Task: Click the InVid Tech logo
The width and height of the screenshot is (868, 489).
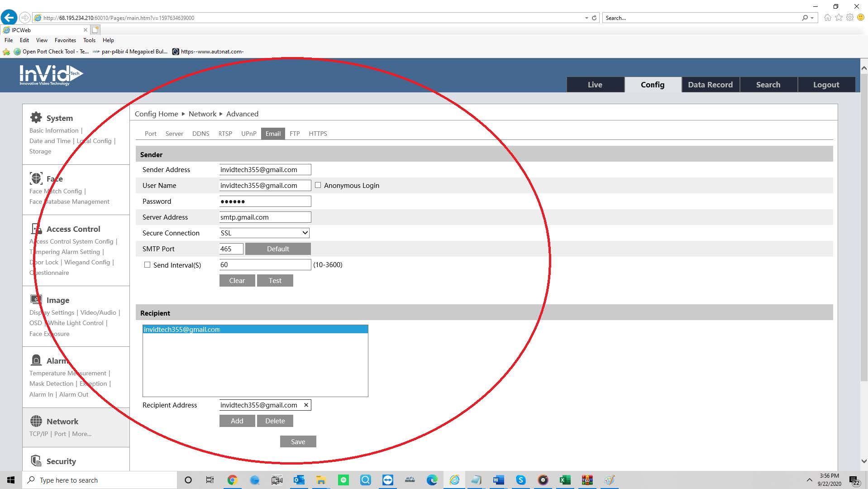Action: 51,75
